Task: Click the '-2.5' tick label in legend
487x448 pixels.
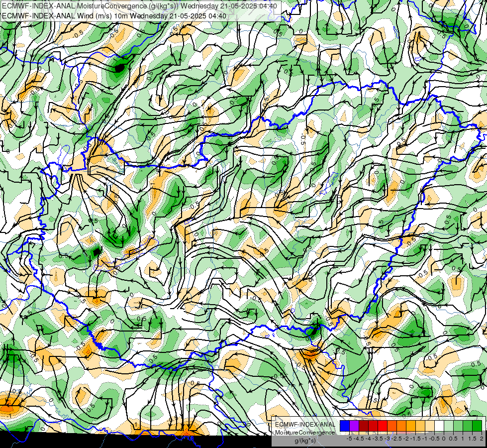Action: [396, 439]
